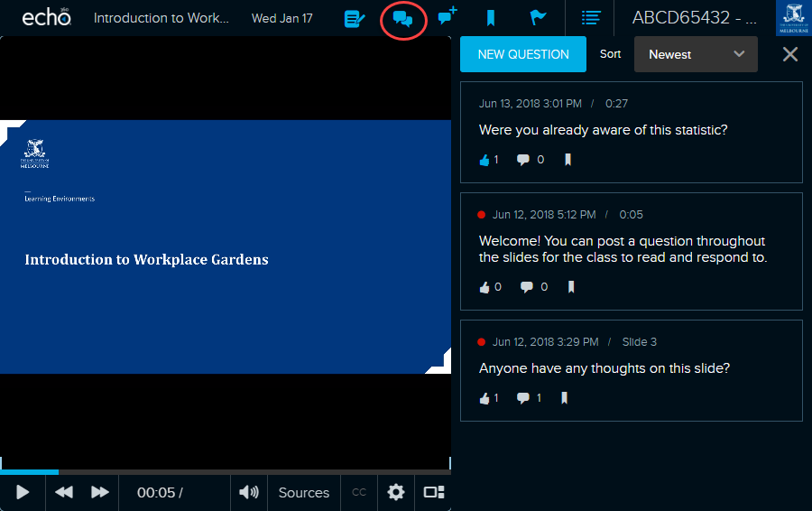Jump to timestamp 0:05 link
The image size is (812, 511).
pyautogui.click(x=631, y=215)
